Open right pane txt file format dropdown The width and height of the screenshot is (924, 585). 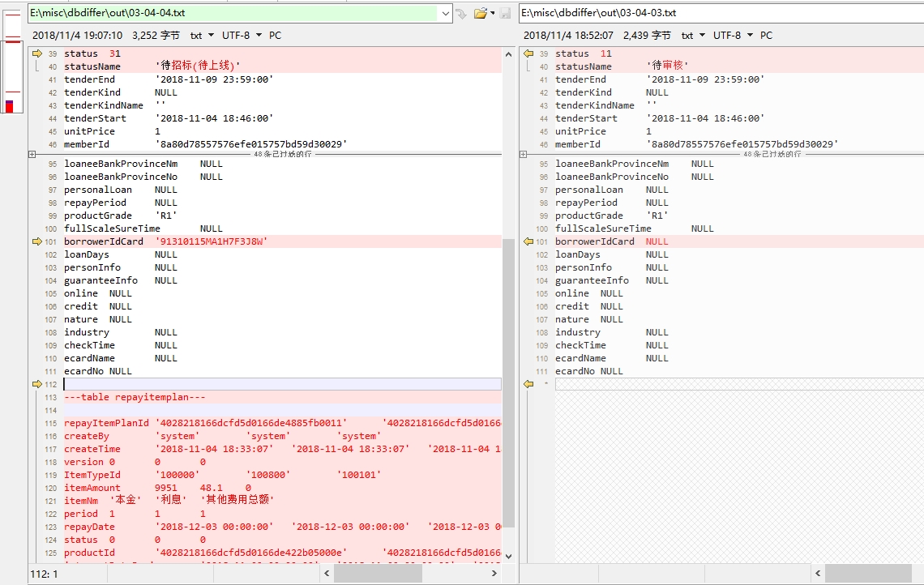pyautogui.click(x=692, y=36)
